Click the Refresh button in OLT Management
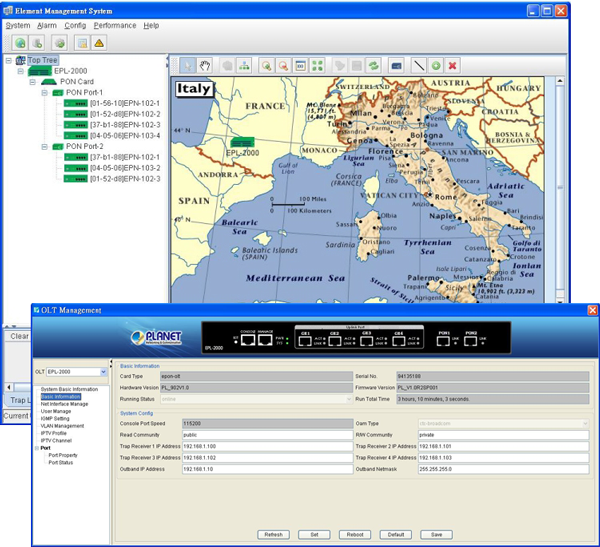The height and width of the screenshot is (547, 600). coord(273,535)
